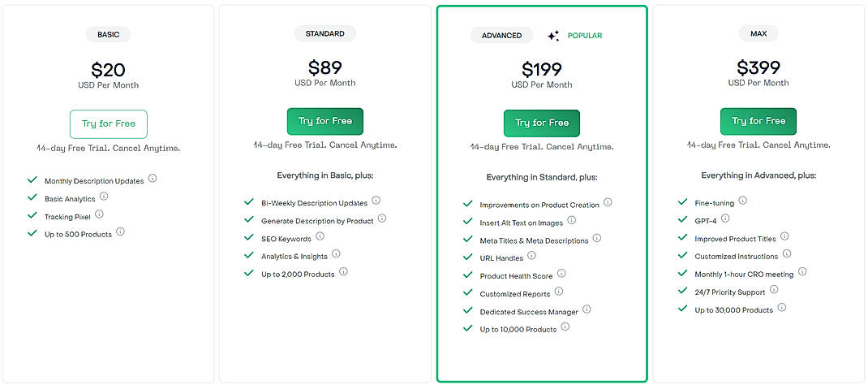Show info for Fine-tuning feature
868x385 pixels.
pyautogui.click(x=742, y=201)
